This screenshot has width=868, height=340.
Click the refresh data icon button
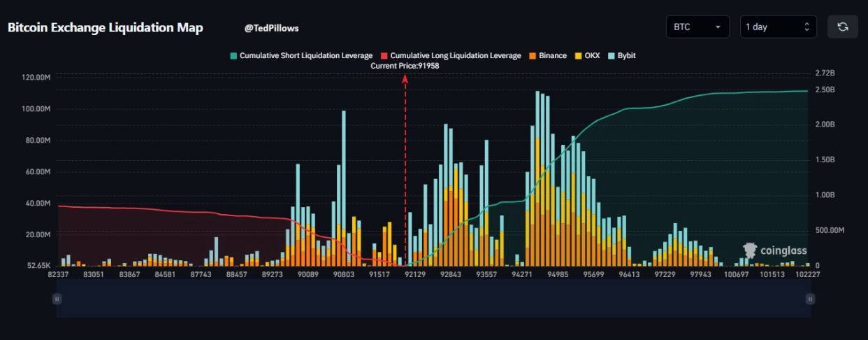pyautogui.click(x=842, y=27)
